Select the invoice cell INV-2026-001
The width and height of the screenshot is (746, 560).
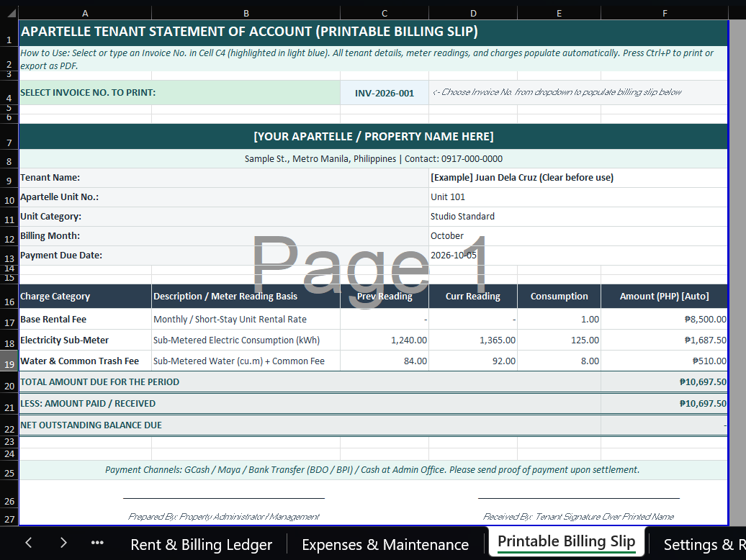[385, 93]
